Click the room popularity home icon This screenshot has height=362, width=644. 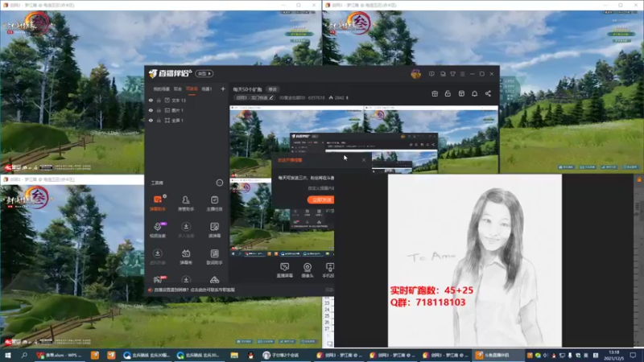click(331, 97)
